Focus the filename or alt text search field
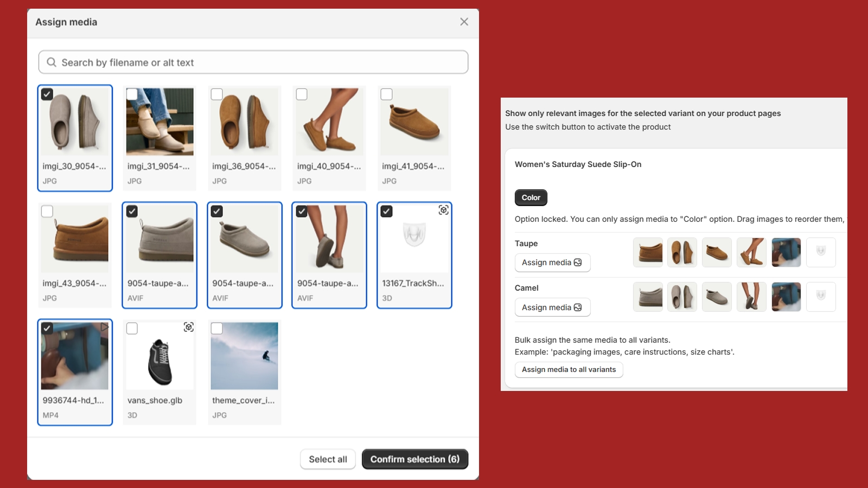 coord(260,62)
